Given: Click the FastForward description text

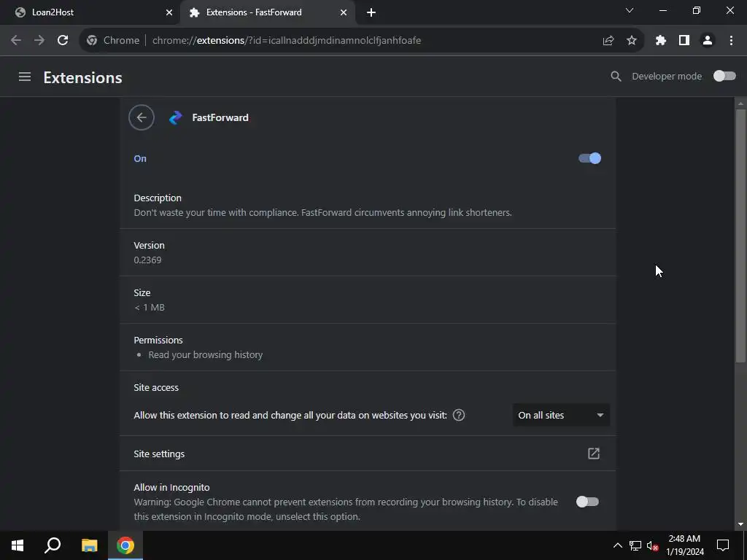Looking at the screenshot, I should (x=322, y=212).
